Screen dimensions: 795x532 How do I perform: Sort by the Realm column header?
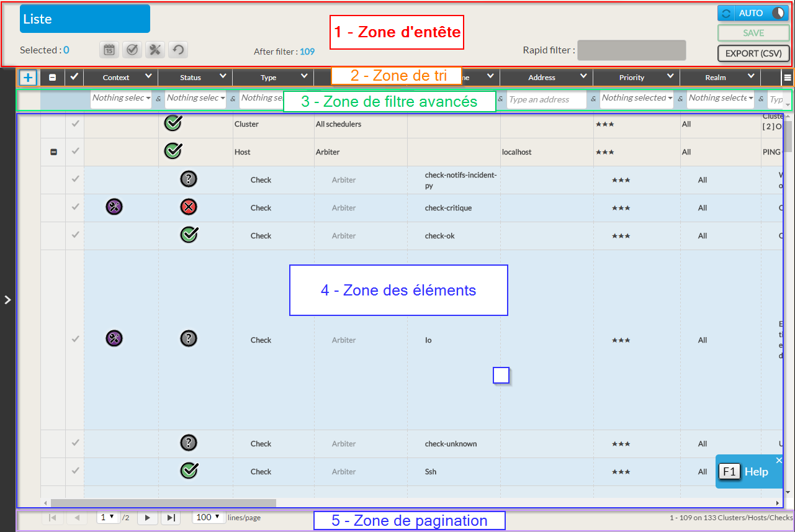(x=716, y=78)
